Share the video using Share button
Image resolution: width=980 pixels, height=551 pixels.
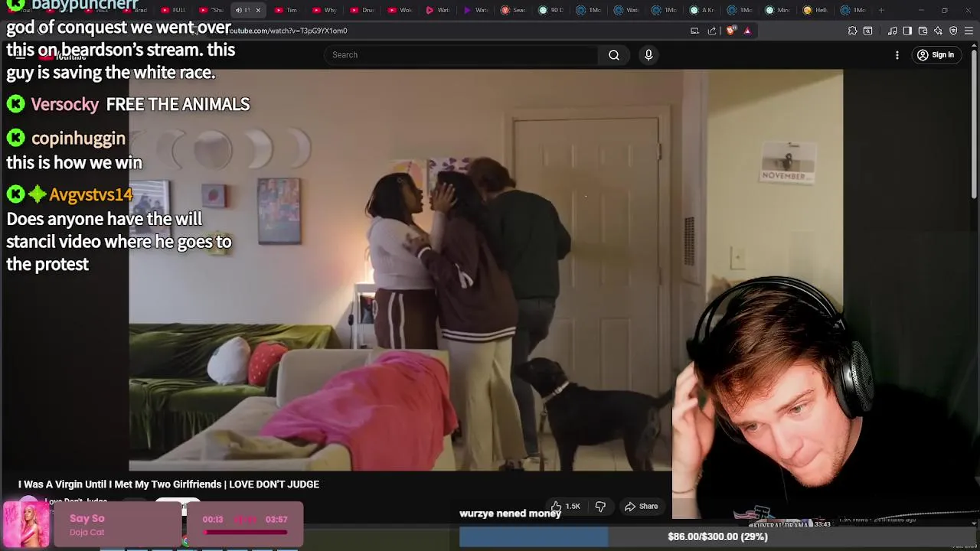click(641, 507)
